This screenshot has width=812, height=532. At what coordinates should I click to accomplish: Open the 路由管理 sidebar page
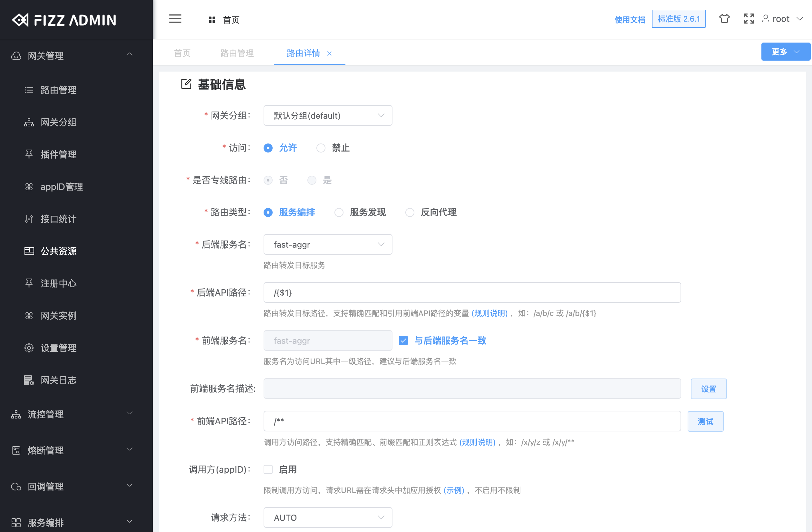58,90
